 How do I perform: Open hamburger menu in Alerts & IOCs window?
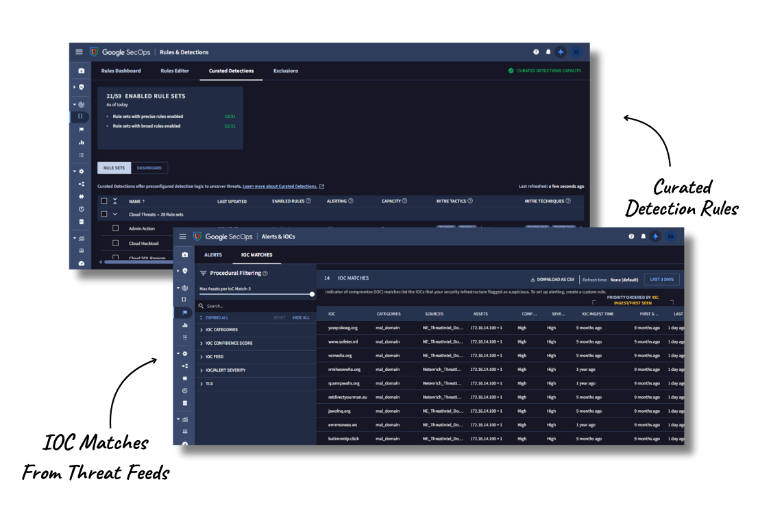click(x=182, y=237)
